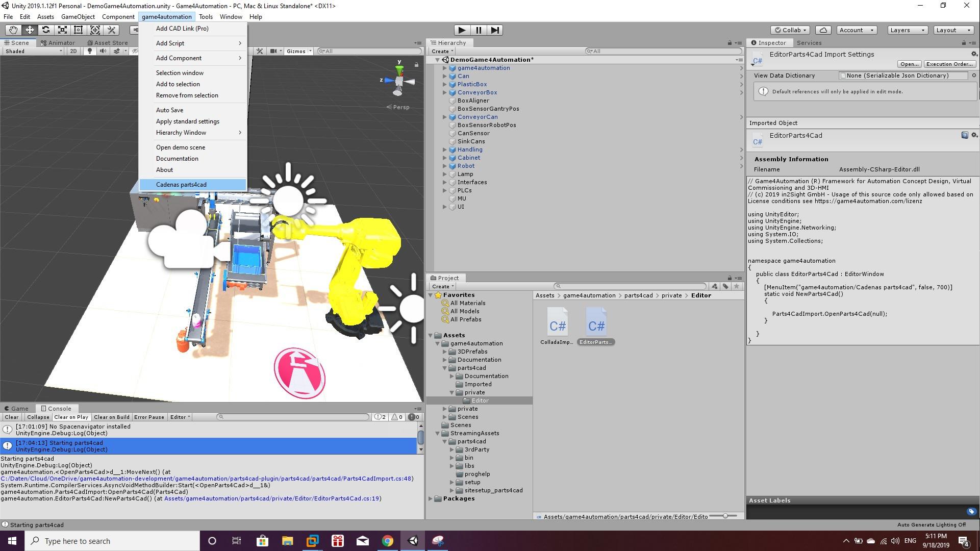Open the Tools menu
The height and width of the screenshot is (551, 980).
pos(206,17)
